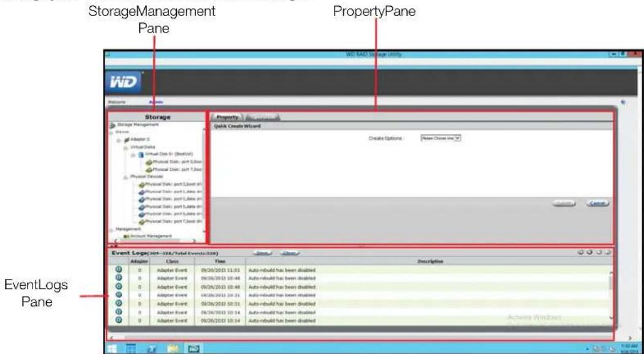Click window bottom scrollbar right arrow
Image resolution: width=644 pixels, height=354 pixels.
coord(630,338)
